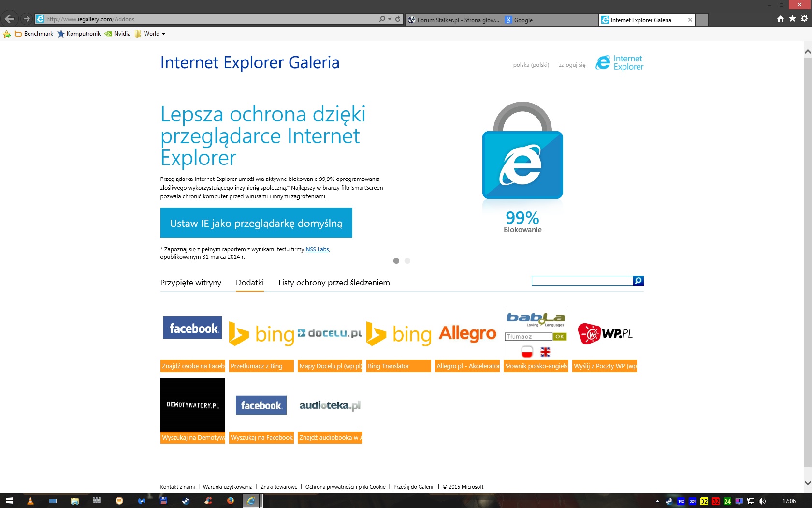Click Malwarebytes icon in taskbar
812x508 pixels.
[141, 501]
